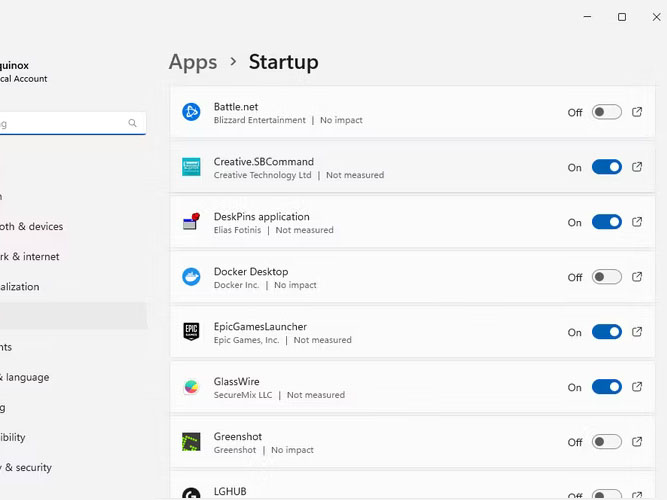Click Battle.net's No impact label
The height and width of the screenshot is (500, 667).
coord(341,120)
